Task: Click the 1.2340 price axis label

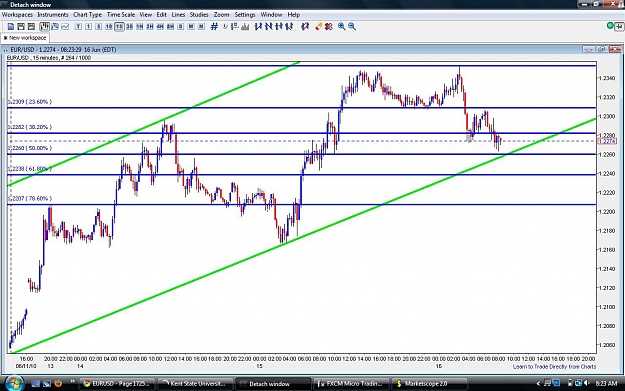Action: click(x=607, y=78)
